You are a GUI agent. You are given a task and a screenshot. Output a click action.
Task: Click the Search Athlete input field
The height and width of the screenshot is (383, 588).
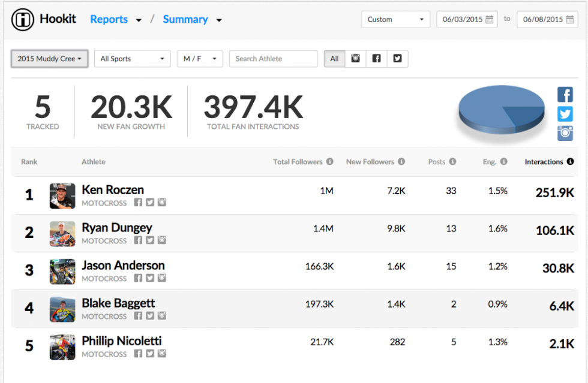point(273,59)
